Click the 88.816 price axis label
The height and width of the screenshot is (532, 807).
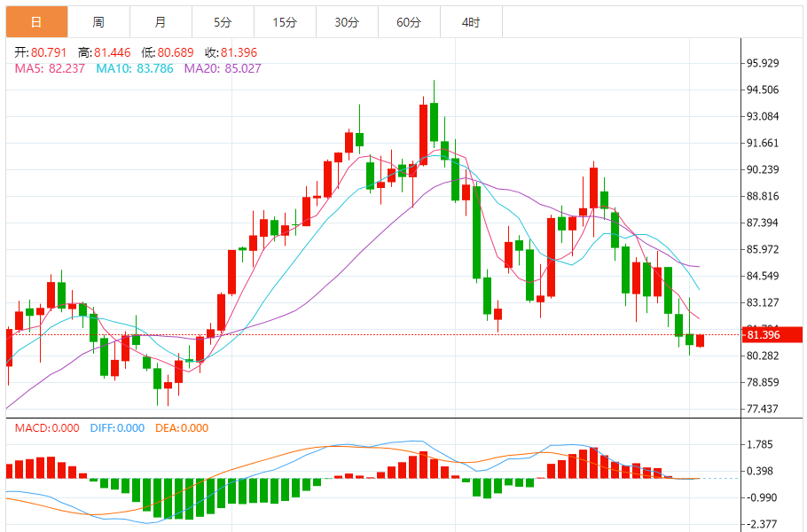point(763,196)
